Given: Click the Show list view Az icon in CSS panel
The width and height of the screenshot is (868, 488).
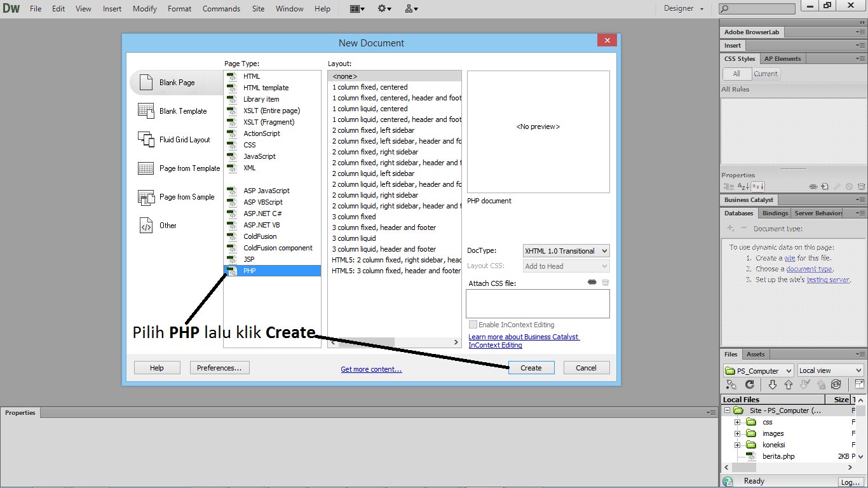Looking at the screenshot, I should tap(743, 186).
